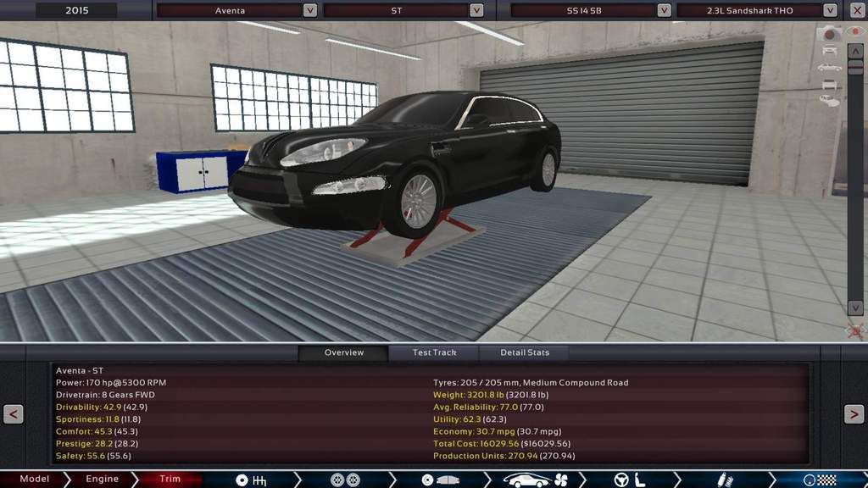Click the right arrow button beside stats panel
Viewport: 868px width, 488px height.
tap(854, 413)
